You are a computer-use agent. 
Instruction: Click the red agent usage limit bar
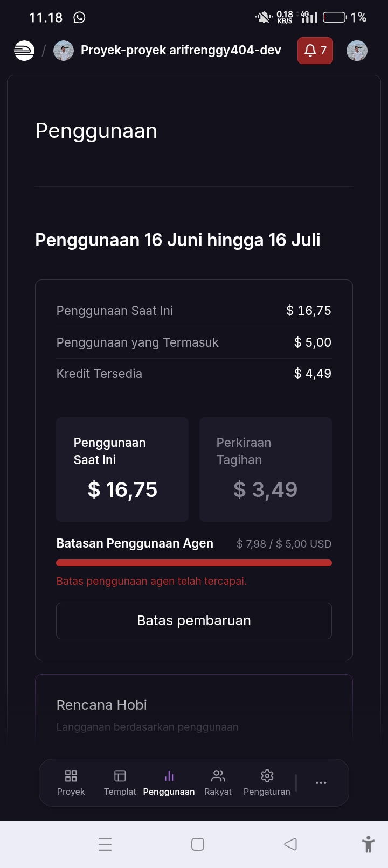click(x=194, y=563)
